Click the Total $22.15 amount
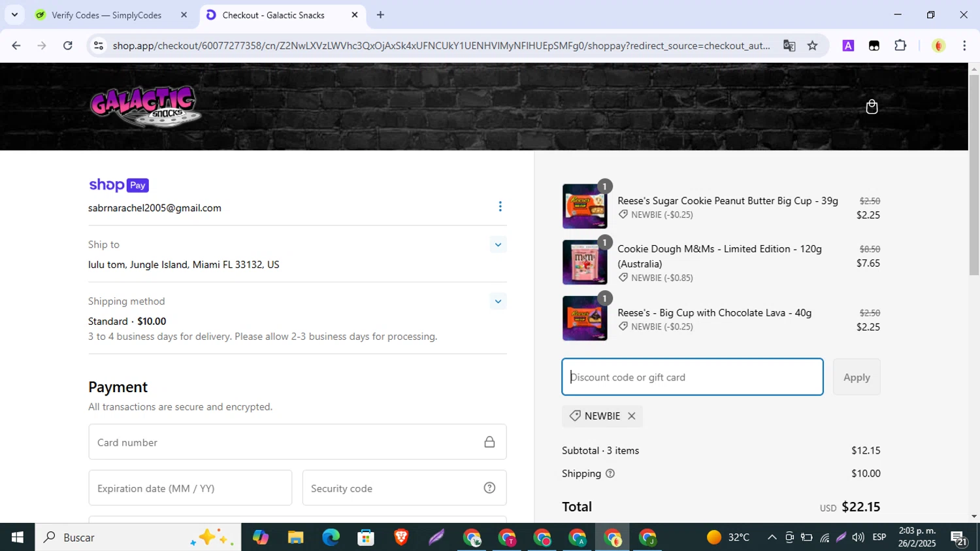The image size is (980, 551). coord(860,507)
